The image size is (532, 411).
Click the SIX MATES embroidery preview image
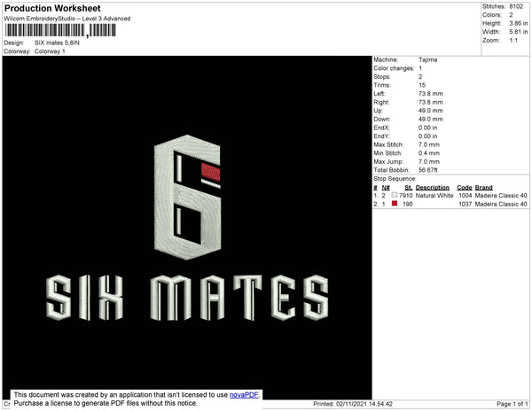[187, 228]
